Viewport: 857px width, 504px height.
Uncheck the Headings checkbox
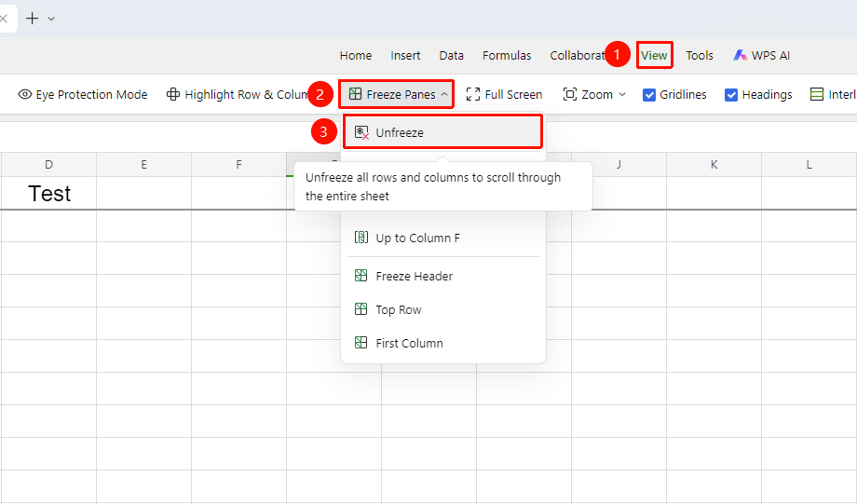pyautogui.click(x=730, y=95)
